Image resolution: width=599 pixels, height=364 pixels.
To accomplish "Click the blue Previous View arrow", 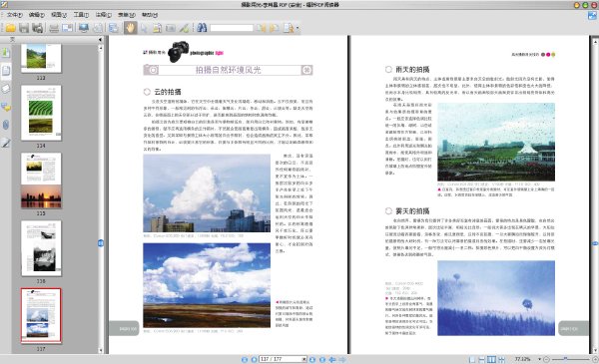I will pyautogui.click(x=332, y=359).
